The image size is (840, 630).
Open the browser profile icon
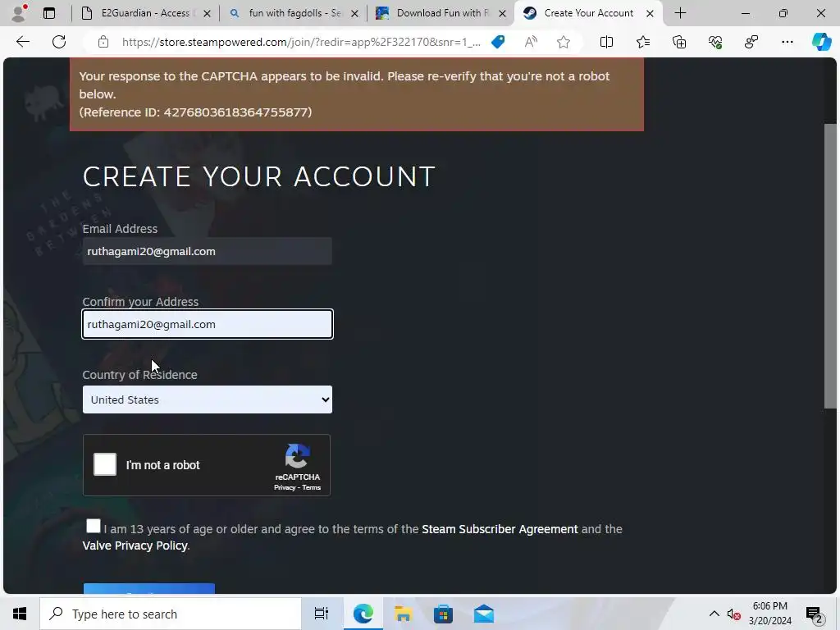coord(20,13)
